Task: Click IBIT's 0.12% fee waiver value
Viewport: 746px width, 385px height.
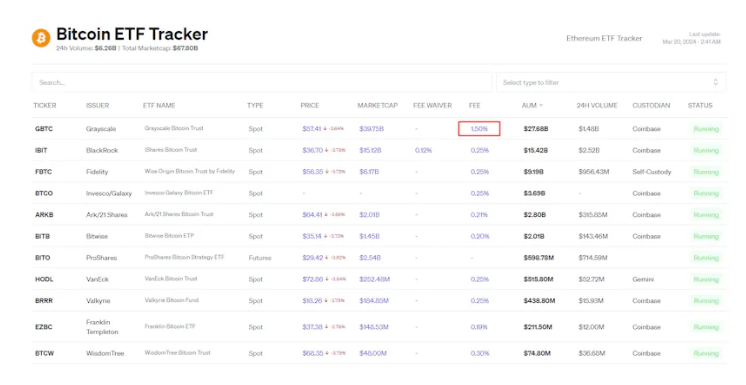Action: (423, 150)
